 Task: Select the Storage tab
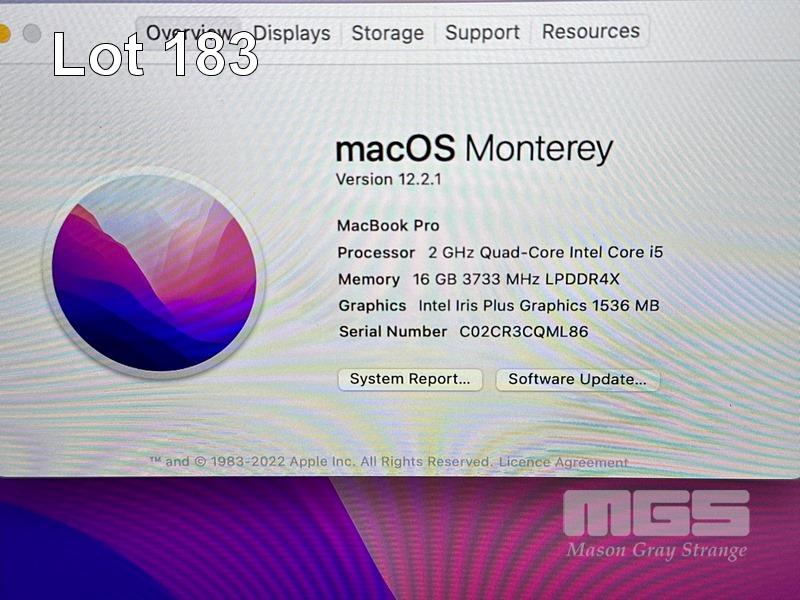click(388, 33)
